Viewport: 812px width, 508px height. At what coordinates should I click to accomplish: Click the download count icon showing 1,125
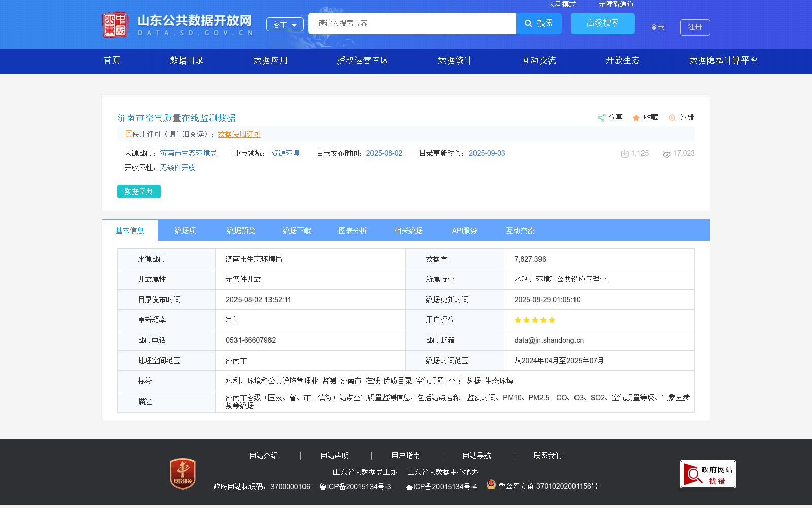[624, 153]
